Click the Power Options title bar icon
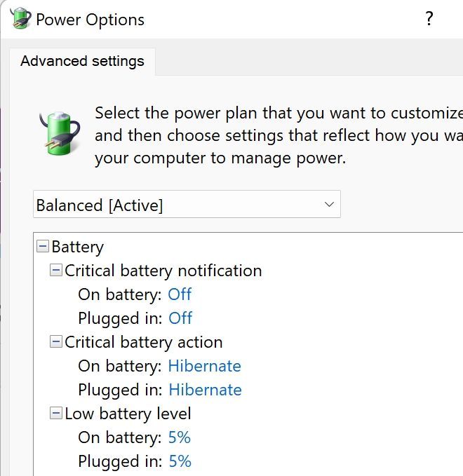Viewport: 463px width, 476px height. 20,19
